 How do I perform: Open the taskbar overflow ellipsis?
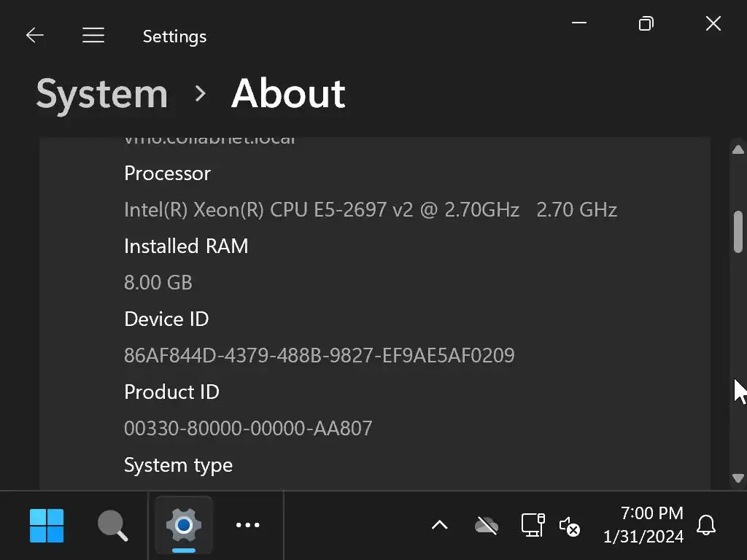[x=248, y=525]
